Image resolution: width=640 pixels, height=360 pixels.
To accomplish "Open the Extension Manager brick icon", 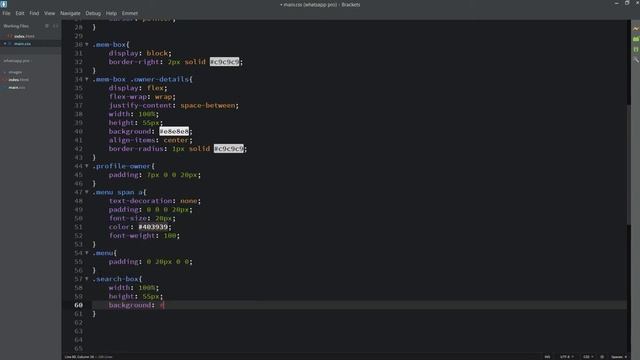I will click(636, 39).
